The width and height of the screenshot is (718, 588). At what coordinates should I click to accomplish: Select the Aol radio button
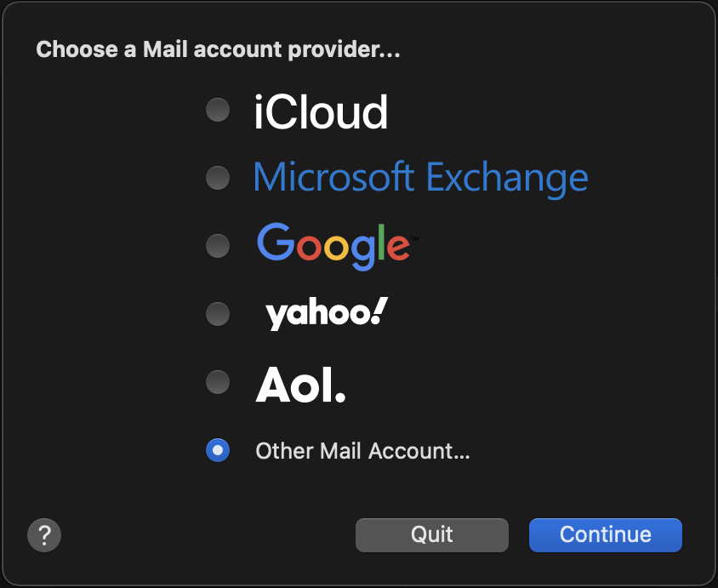click(218, 382)
